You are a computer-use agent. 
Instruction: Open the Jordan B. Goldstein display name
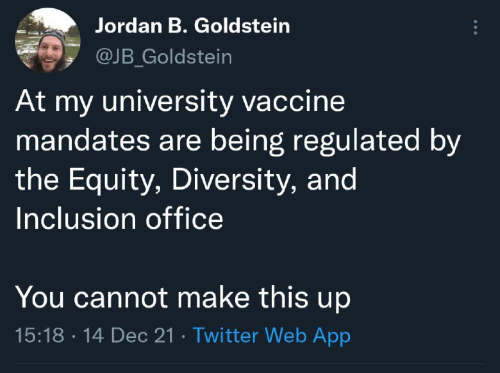(192, 26)
